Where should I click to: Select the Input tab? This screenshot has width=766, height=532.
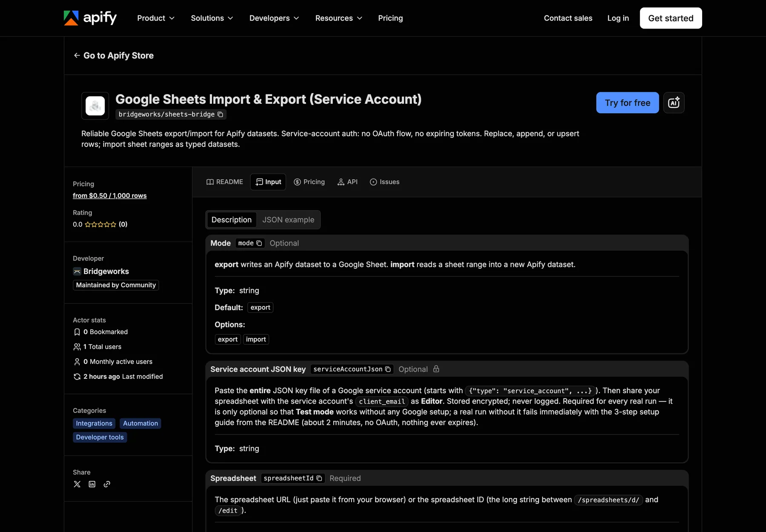pyautogui.click(x=268, y=182)
